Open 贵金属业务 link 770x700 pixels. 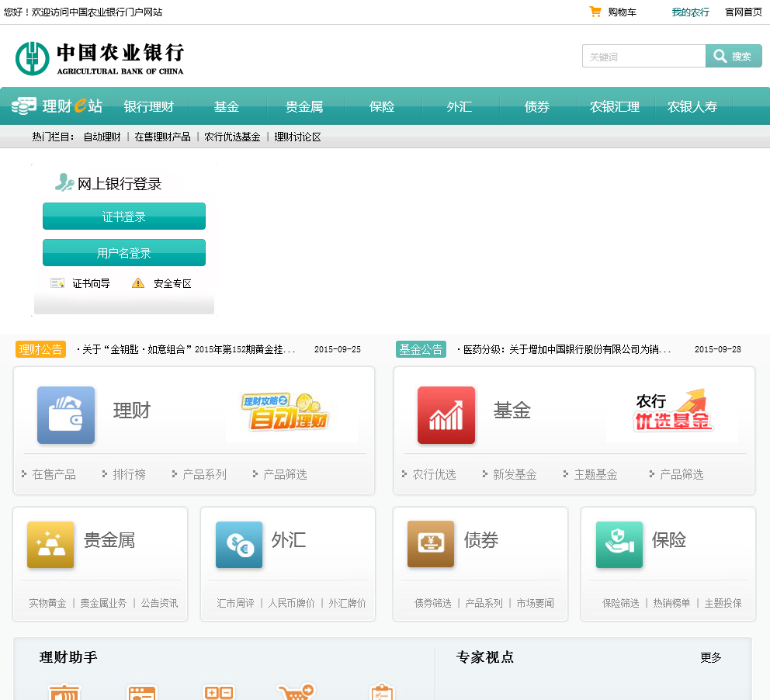(103, 603)
